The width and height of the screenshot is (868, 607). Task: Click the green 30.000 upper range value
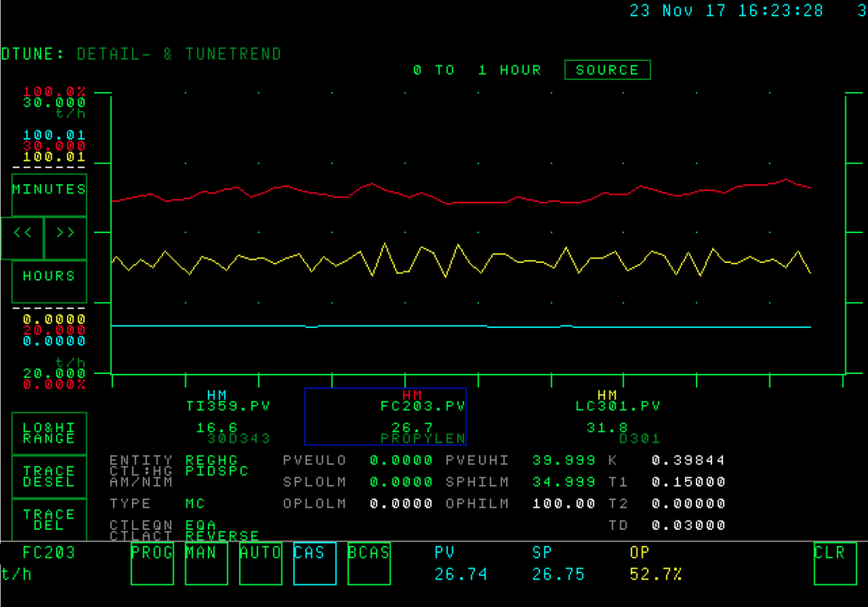pos(54,103)
